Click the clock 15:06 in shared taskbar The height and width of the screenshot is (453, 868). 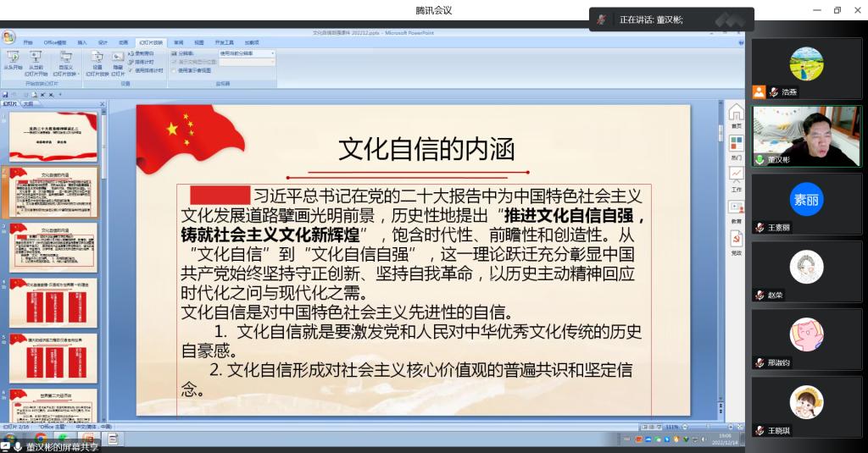pyautogui.click(x=725, y=439)
